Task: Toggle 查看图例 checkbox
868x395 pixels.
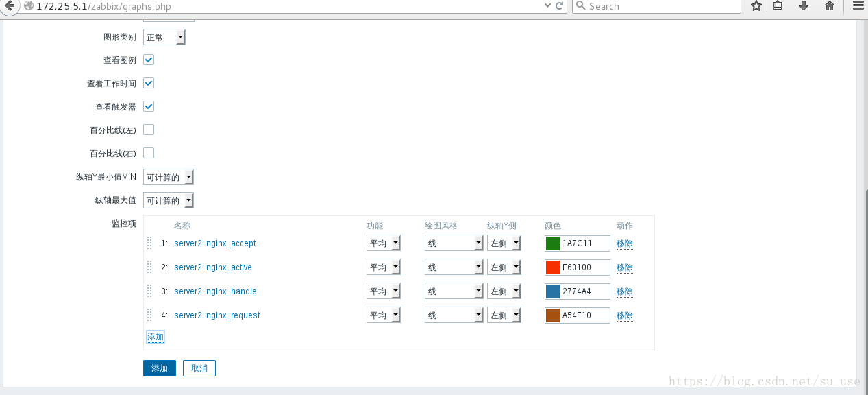Action: tap(149, 60)
